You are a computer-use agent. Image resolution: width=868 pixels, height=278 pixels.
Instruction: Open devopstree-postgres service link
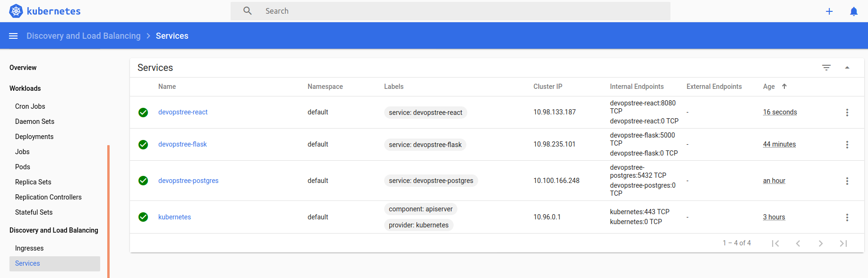tap(188, 181)
